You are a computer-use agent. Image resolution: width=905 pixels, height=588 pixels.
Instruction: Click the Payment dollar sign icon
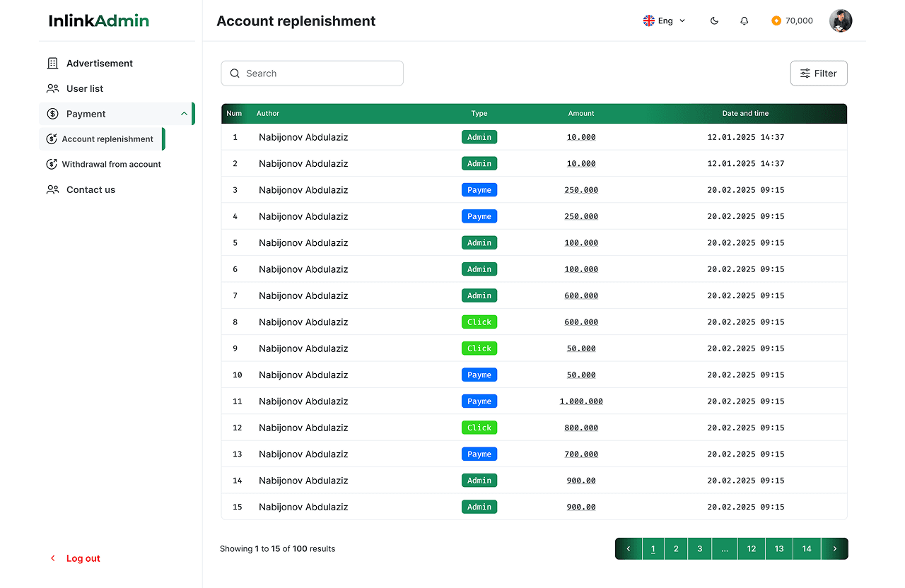click(x=52, y=114)
